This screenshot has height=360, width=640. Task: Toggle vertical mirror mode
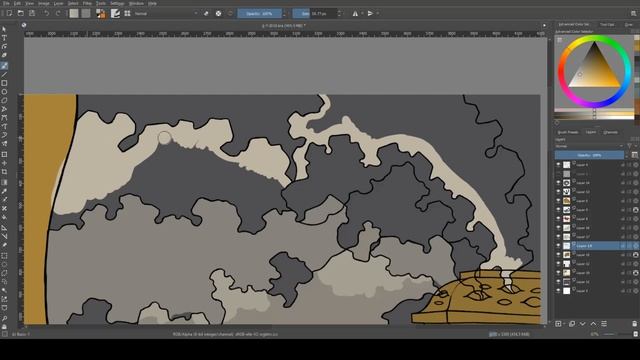370,13
